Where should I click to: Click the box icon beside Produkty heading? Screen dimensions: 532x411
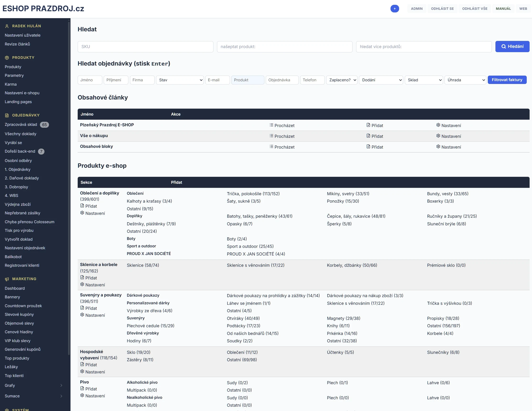coord(7,58)
